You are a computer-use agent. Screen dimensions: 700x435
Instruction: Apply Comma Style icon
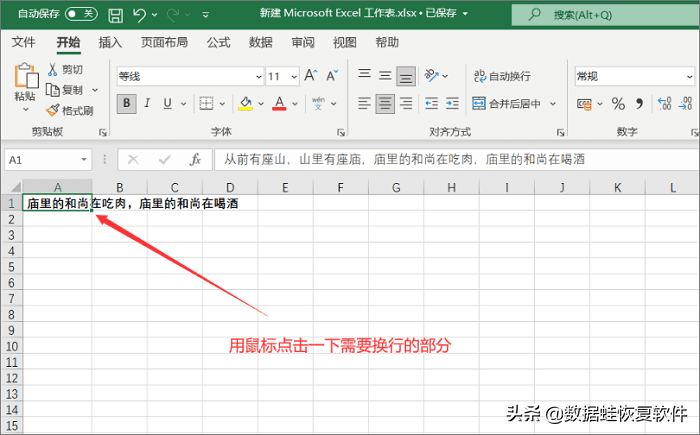tap(639, 104)
